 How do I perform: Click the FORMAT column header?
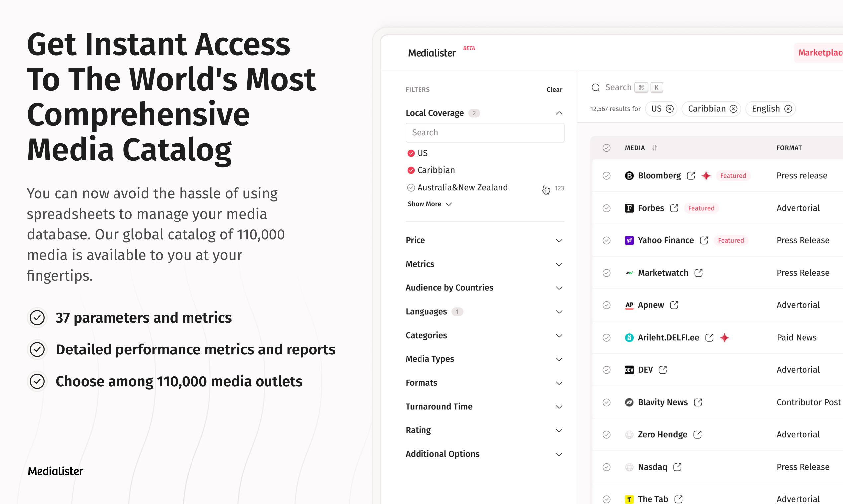point(789,148)
